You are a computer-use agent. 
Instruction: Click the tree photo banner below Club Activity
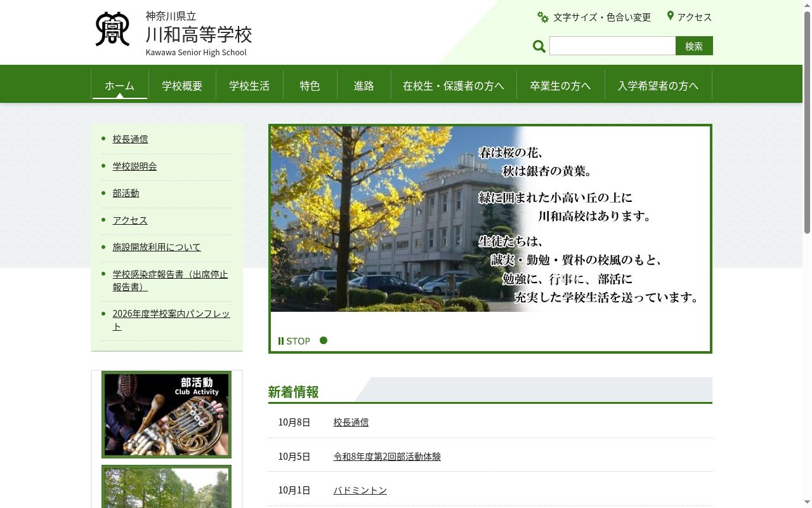click(x=166, y=486)
